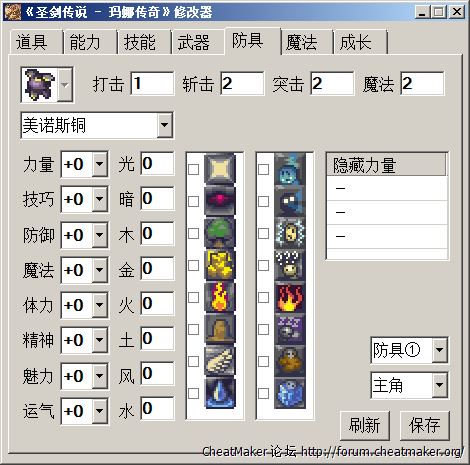This screenshot has width=470, height=465.
Task: Focus the 打击 value input field
Action: pyautogui.click(x=152, y=83)
